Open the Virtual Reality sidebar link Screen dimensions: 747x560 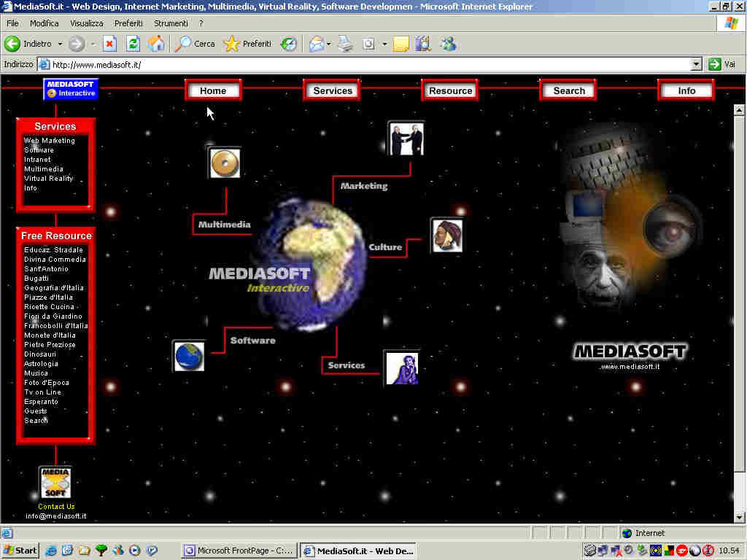49,179
